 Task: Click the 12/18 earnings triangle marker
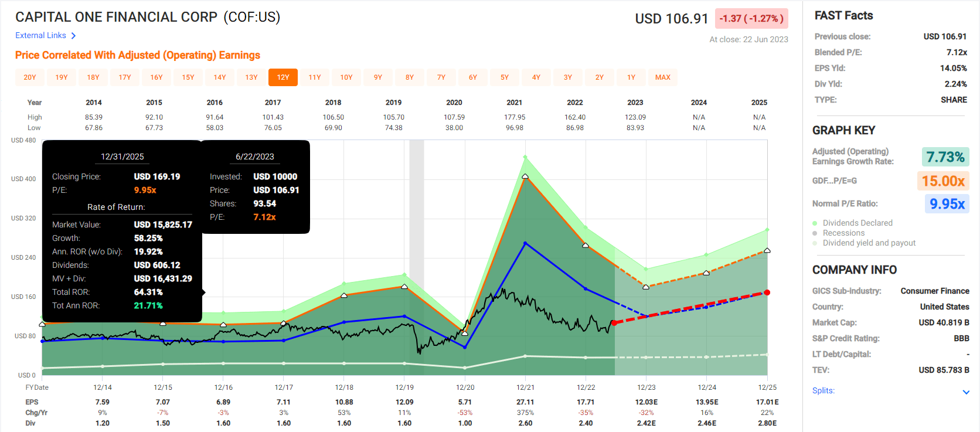(x=344, y=295)
